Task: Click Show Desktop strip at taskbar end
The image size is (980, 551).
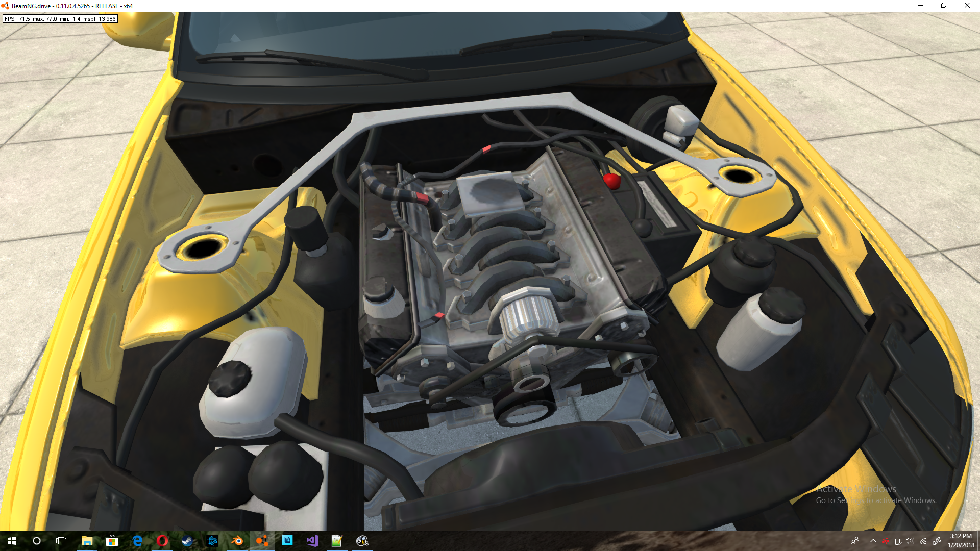Action: [978, 541]
